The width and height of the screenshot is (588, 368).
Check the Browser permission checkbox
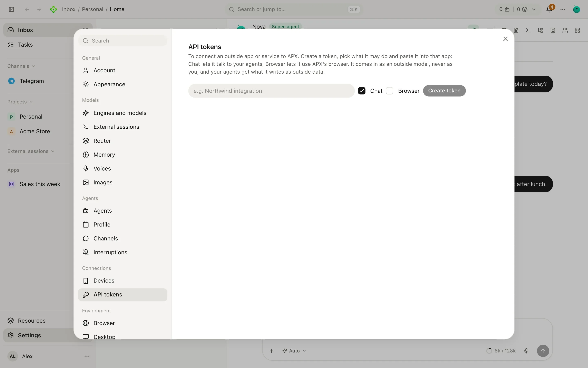[390, 91]
